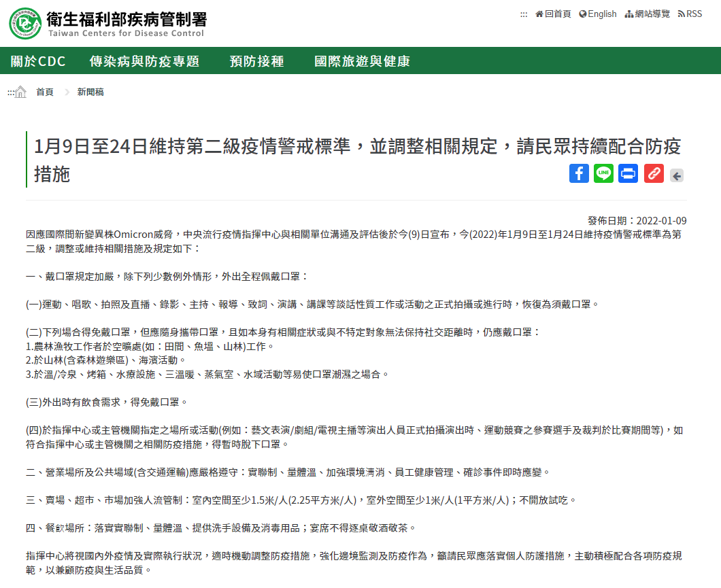721x588 pixels.
Task: Open 傳染病與防疫專題 menu
Action: [x=144, y=61]
